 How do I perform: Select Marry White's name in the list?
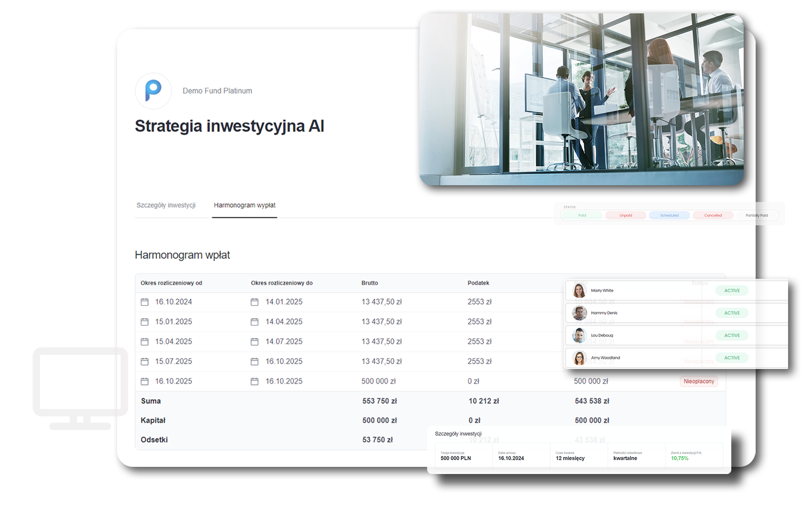(x=602, y=290)
